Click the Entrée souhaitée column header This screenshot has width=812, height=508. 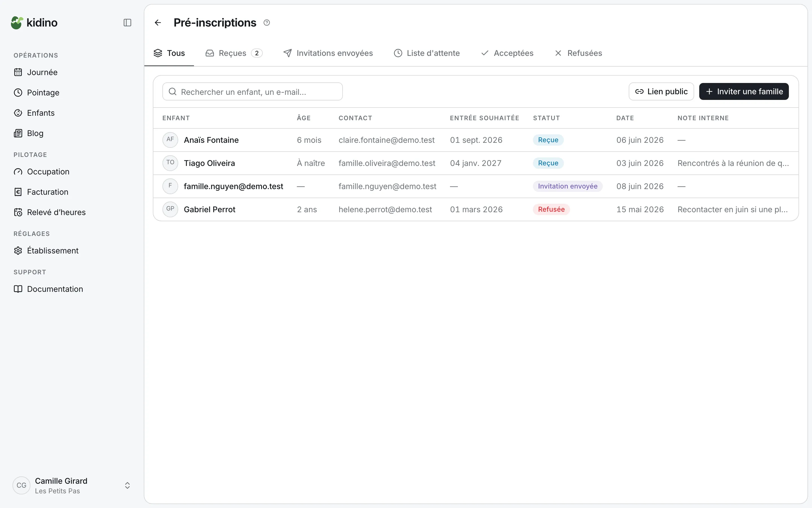tap(484, 118)
